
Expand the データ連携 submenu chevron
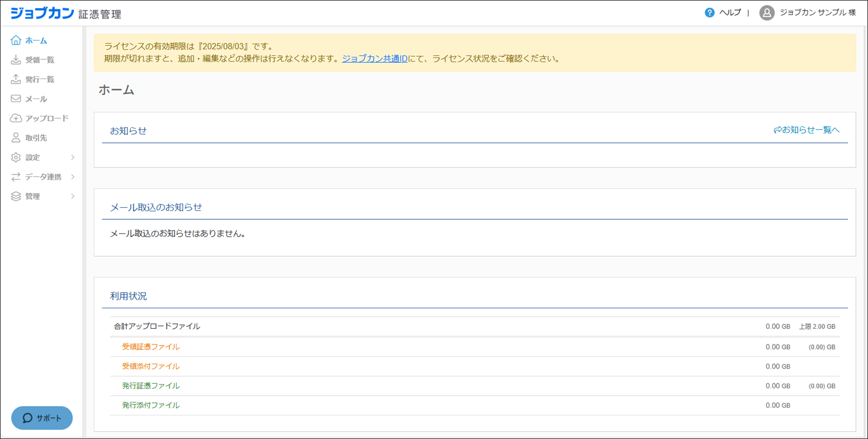(x=73, y=177)
